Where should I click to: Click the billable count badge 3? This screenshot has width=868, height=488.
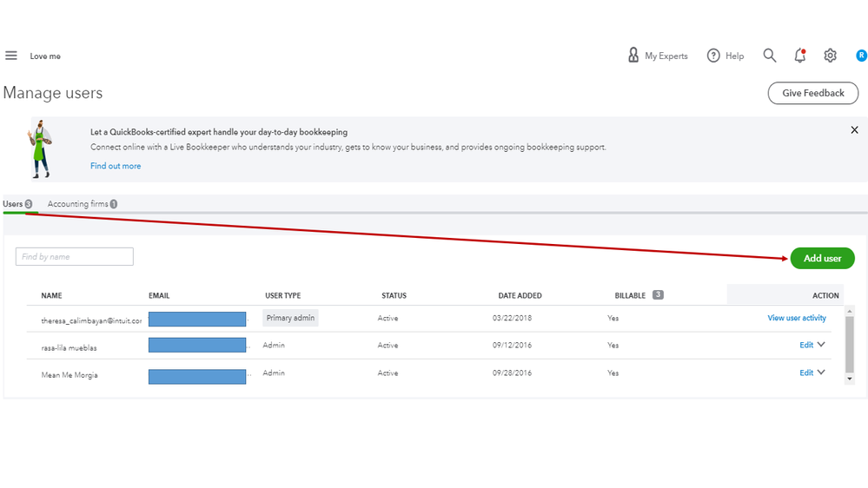(658, 295)
